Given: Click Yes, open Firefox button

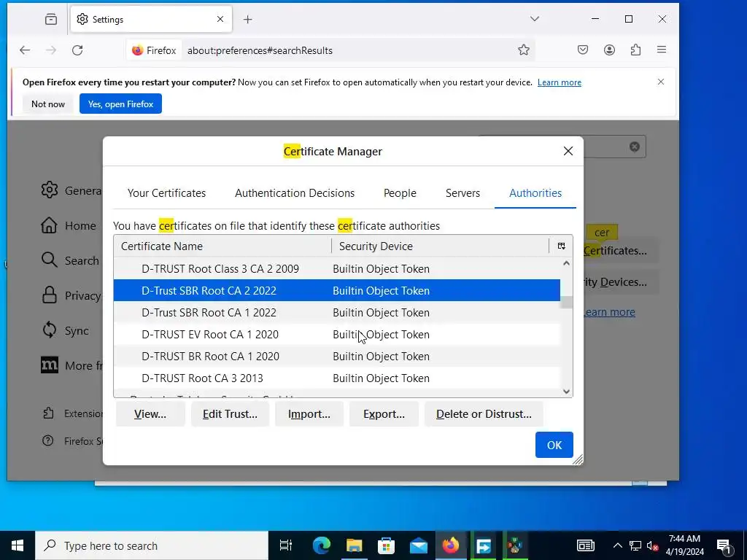Looking at the screenshot, I should tap(120, 104).
